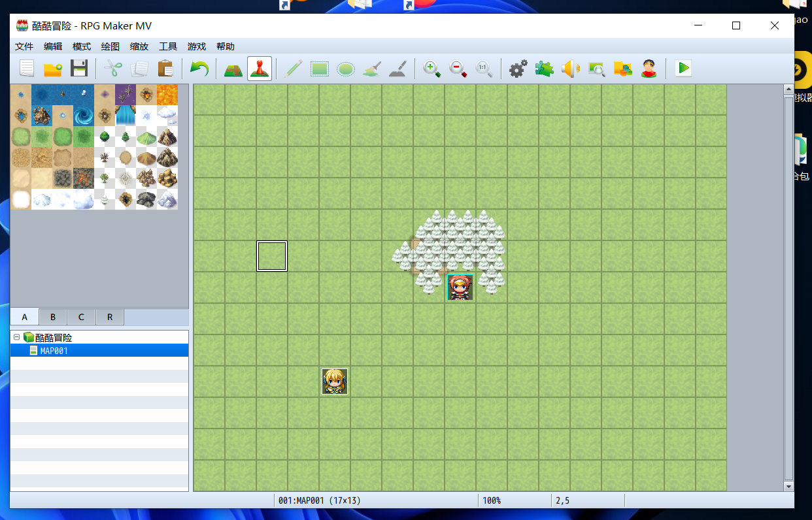This screenshot has height=520, width=812.
Task: Save the project with the floppy disk icon
Action: pos(79,68)
